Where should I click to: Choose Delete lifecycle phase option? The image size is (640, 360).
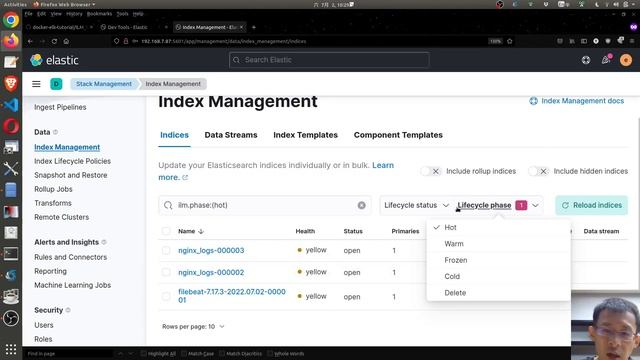(x=498, y=293)
